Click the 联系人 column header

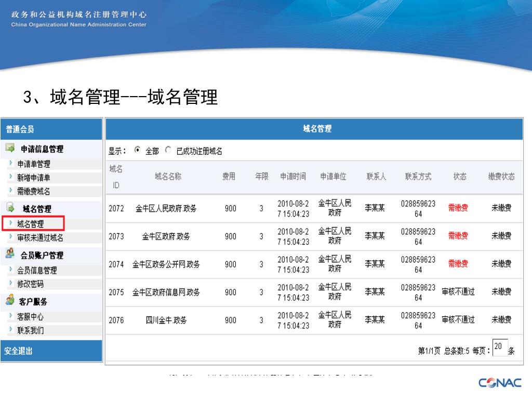376,177
